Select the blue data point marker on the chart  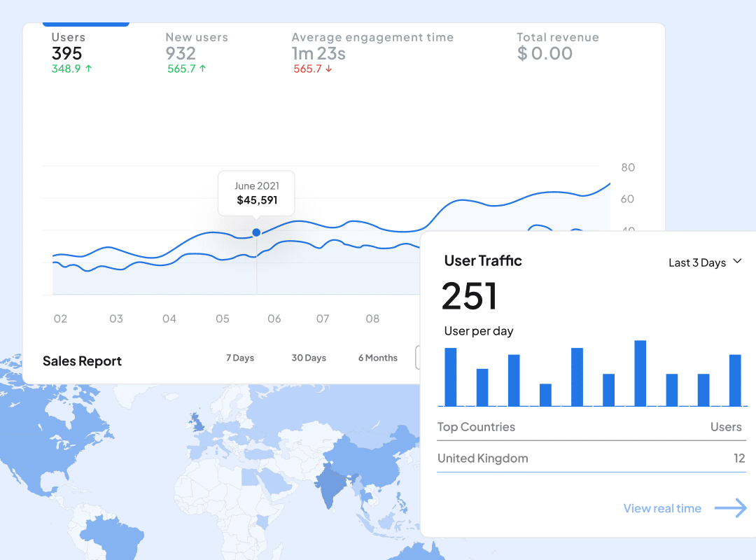pyautogui.click(x=256, y=232)
